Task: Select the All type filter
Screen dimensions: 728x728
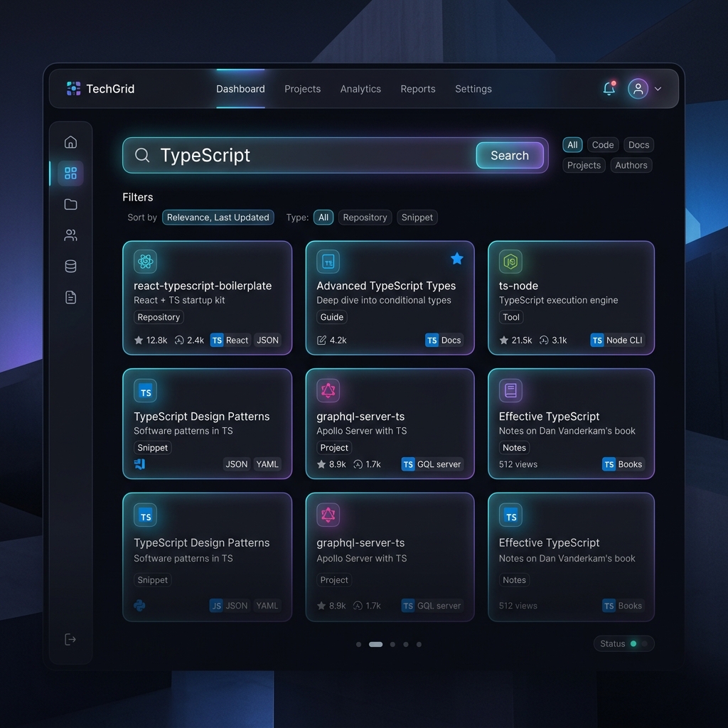Action: tap(323, 218)
